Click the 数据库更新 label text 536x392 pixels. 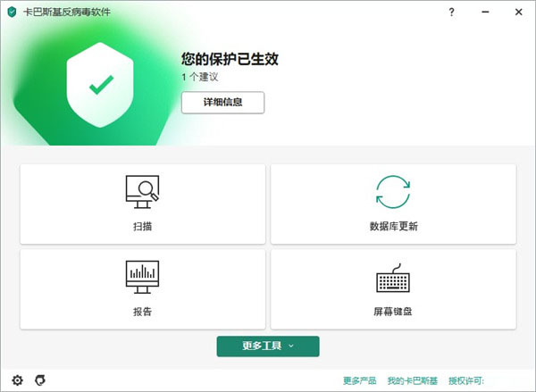click(x=393, y=226)
